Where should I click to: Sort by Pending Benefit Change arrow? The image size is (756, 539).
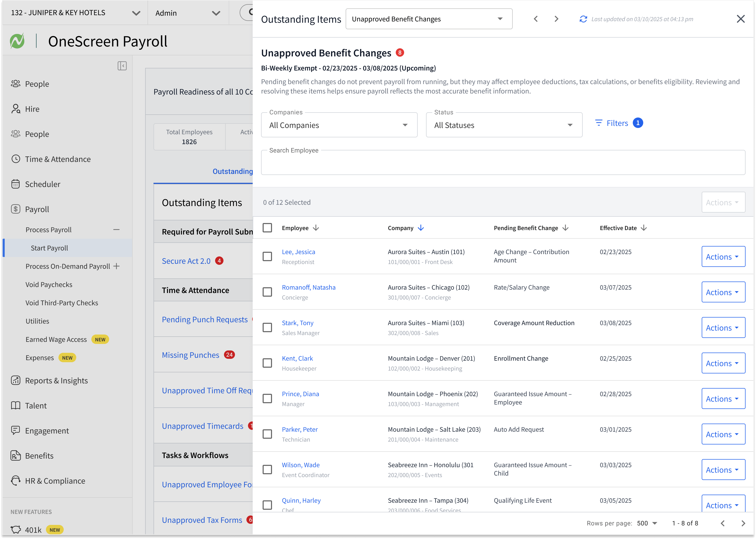[x=565, y=228]
